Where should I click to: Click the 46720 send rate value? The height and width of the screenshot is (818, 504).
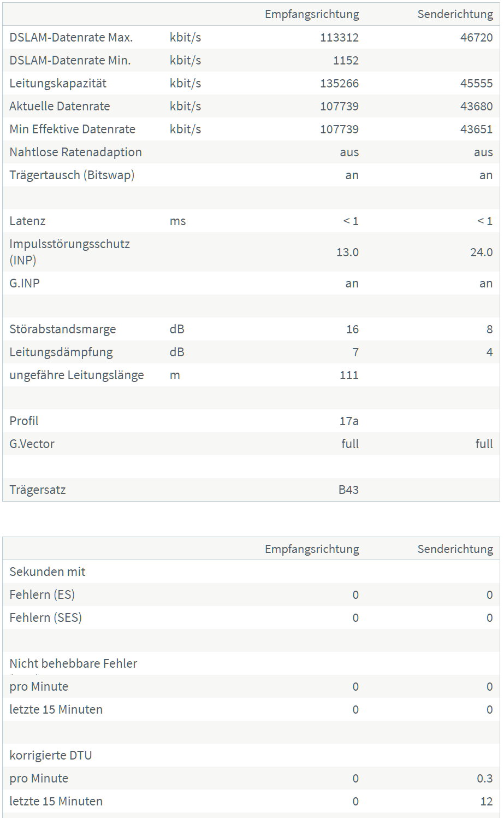(x=476, y=38)
